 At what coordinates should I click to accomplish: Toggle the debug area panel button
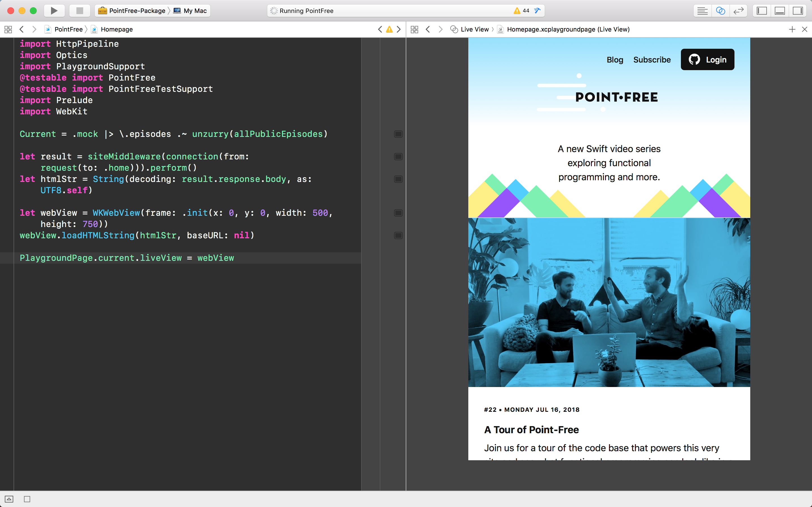[780, 11]
